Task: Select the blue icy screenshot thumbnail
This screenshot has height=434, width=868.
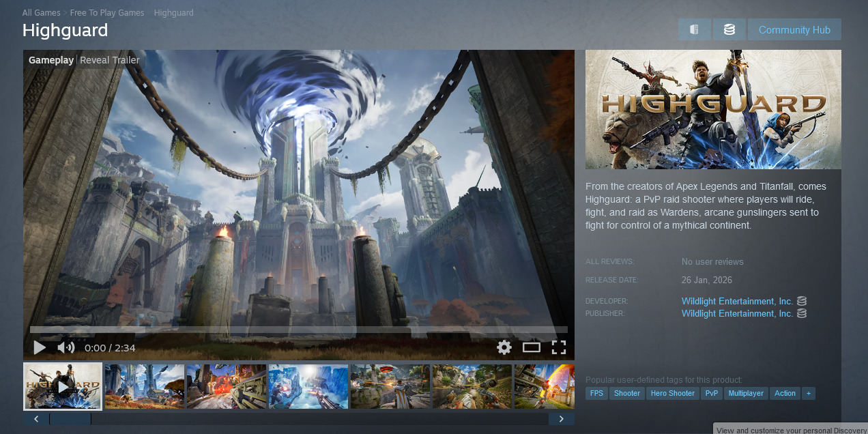Action: tap(308, 386)
